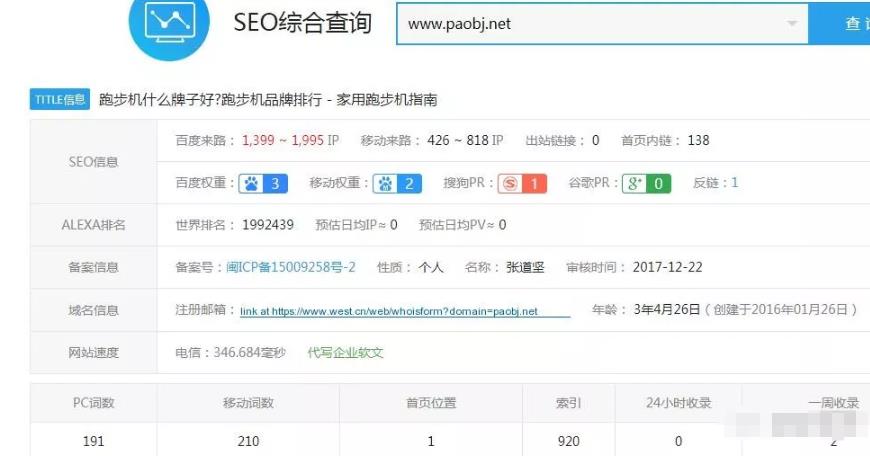Open the 闽ICP备15009258号-2 record link
Image resolution: width=870 pixels, height=456 pixels.
(291, 267)
